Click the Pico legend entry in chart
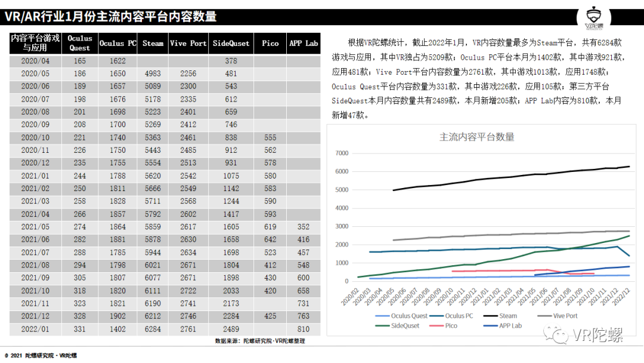 tap(443, 325)
